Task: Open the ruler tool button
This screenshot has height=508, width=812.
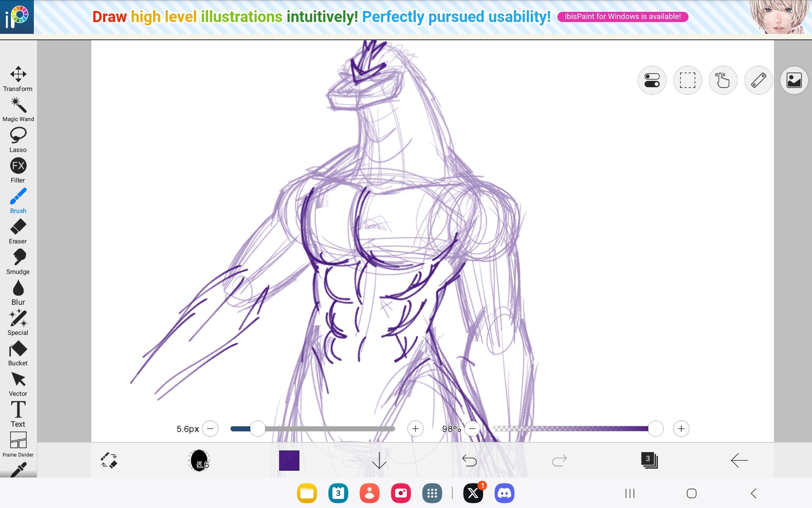Action: pyautogui.click(x=758, y=80)
